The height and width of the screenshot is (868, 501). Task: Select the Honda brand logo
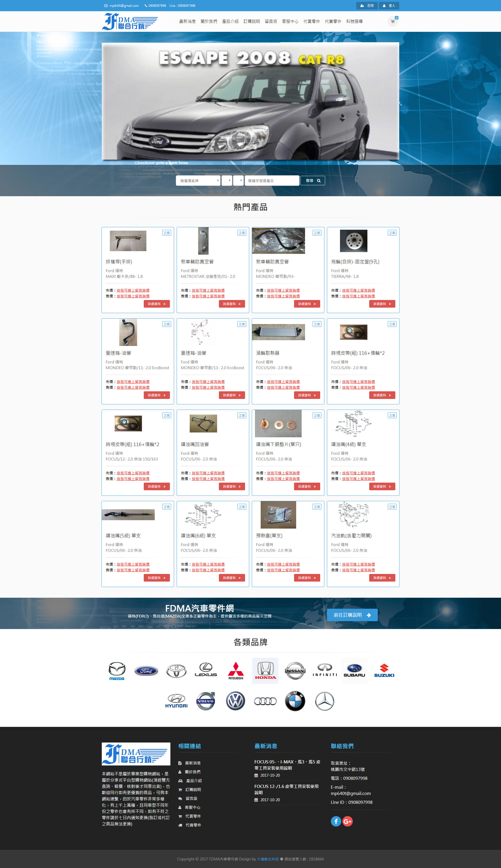pos(265,671)
